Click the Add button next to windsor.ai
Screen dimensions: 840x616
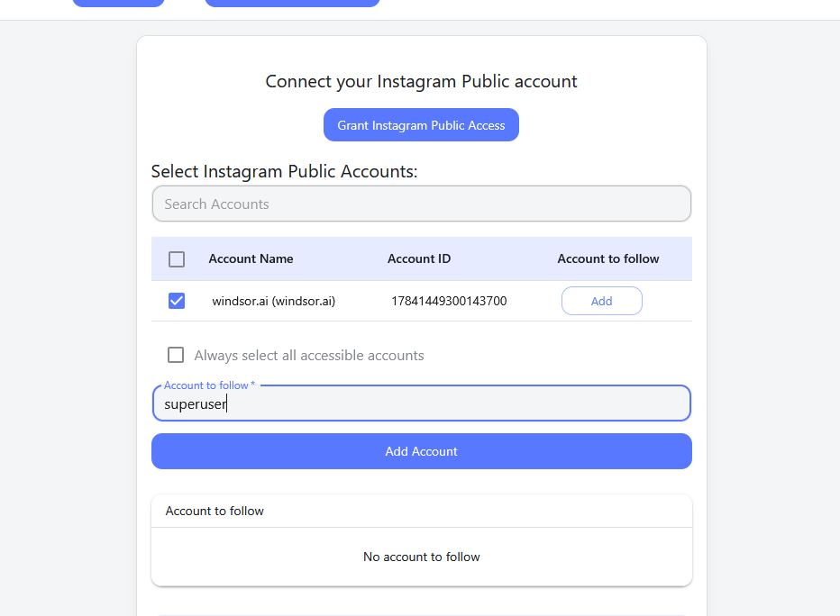(601, 300)
